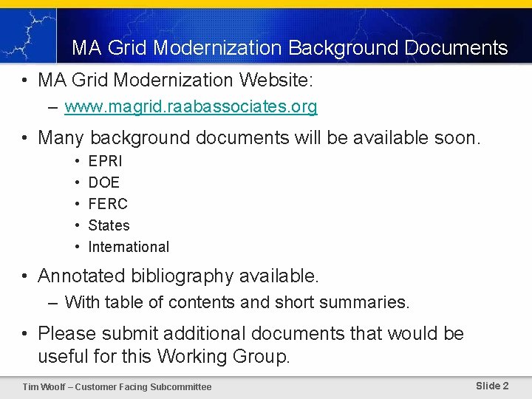Click the slide title 'MA Grid Modernization Background Documents'
Image resolution: width=532 pixels, height=399 pixels.
(290, 48)
